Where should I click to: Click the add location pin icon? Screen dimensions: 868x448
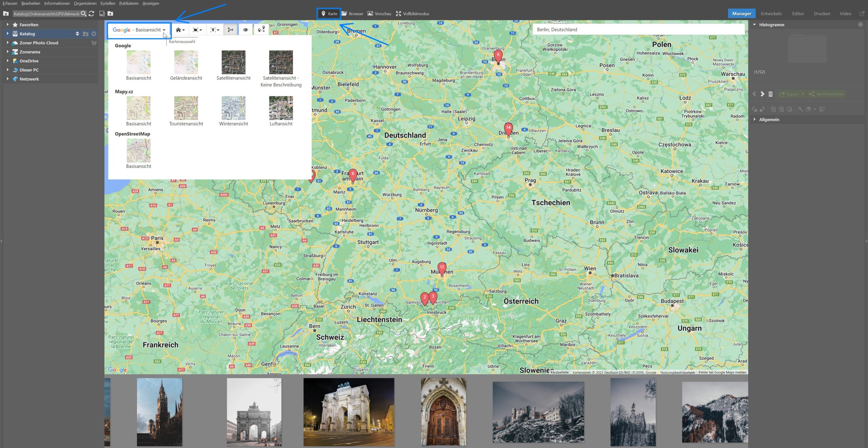click(261, 30)
